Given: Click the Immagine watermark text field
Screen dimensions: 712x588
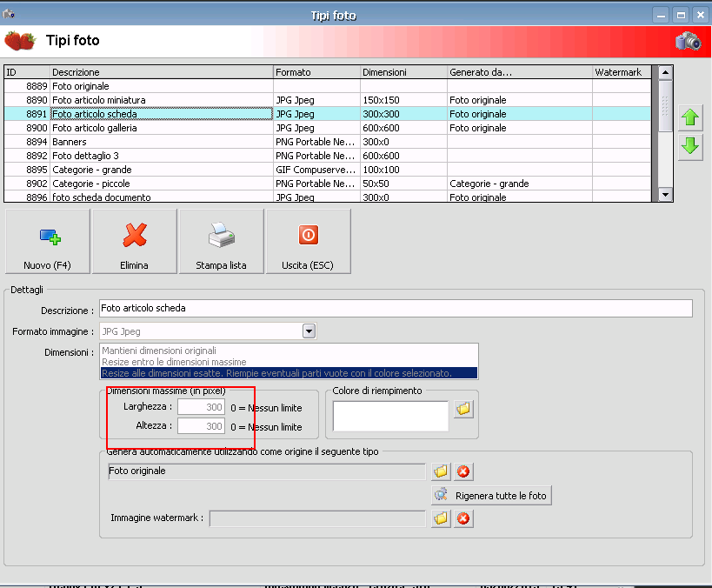Looking at the screenshot, I should click(x=317, y=518).
